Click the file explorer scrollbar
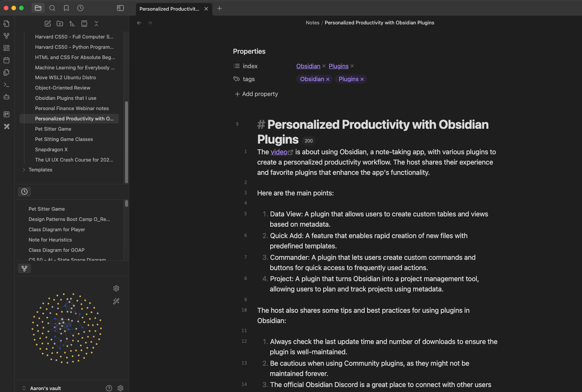This screenshot has width=582, height=392. (126, 142)
